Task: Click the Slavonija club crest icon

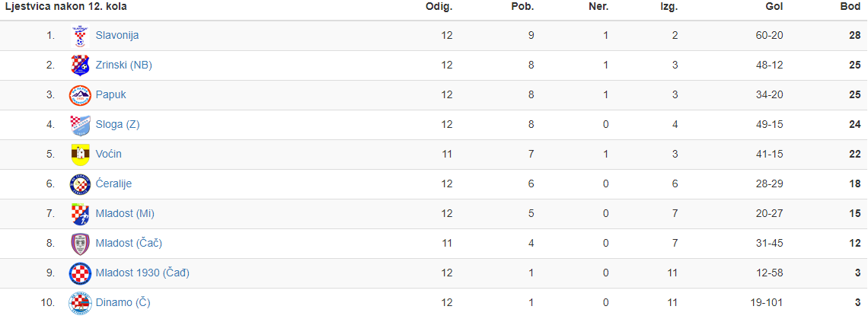Action: [x=80, y=36]
